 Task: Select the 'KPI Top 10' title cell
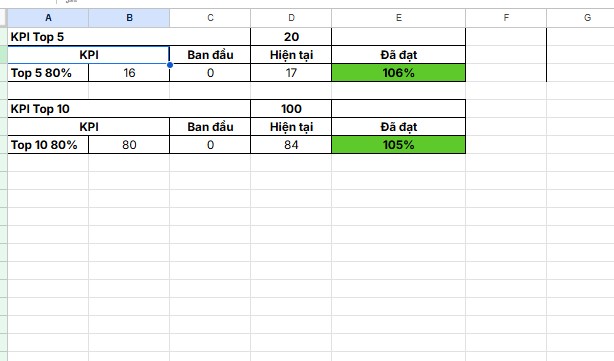129,109
